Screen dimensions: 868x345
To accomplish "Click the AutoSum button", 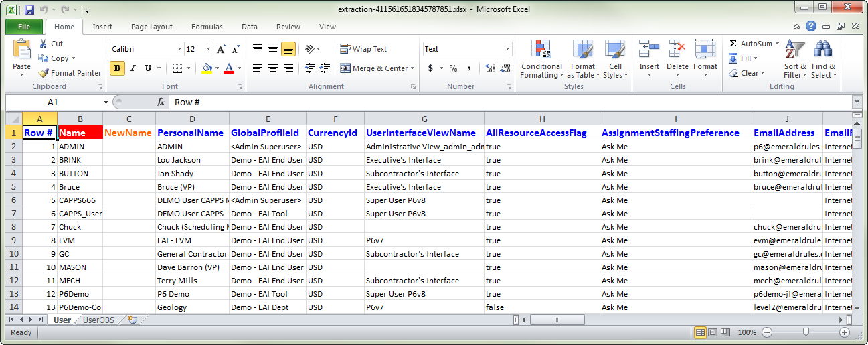I will [x=754, y=44].
